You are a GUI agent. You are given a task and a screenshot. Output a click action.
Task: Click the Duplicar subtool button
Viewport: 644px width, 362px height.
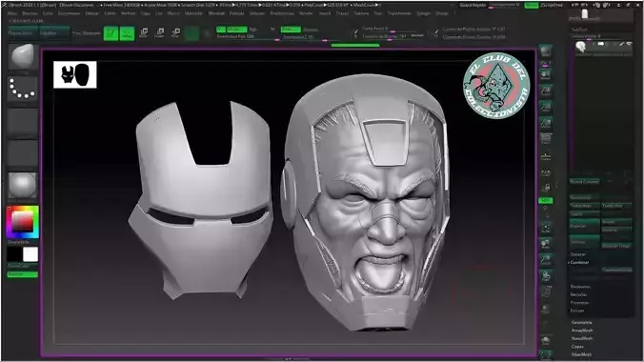584,227
